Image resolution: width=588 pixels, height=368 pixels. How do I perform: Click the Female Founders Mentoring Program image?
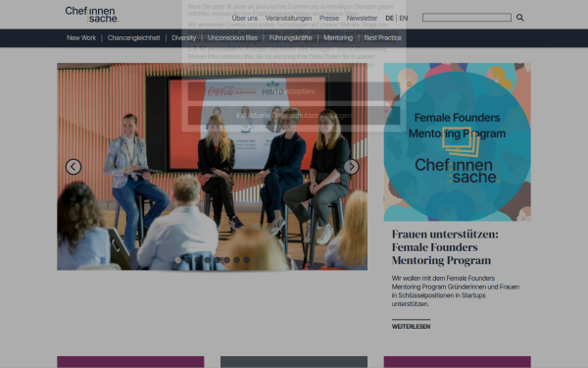457,142
